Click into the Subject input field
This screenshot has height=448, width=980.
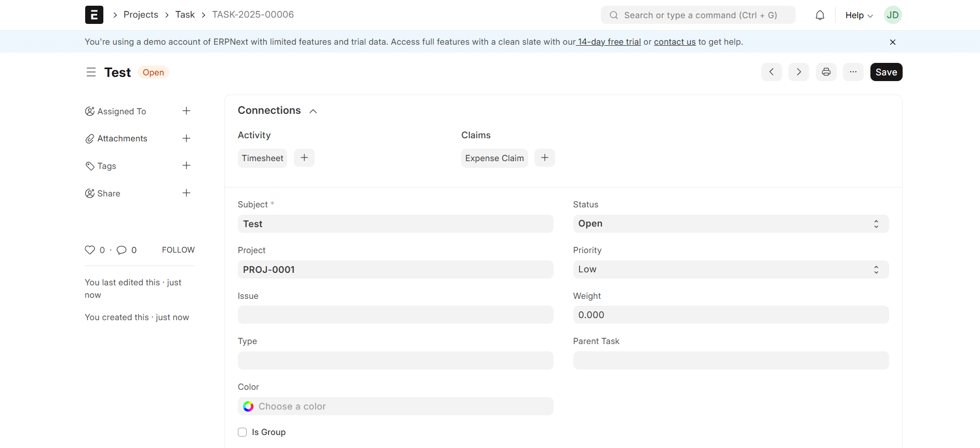[395, 224]
